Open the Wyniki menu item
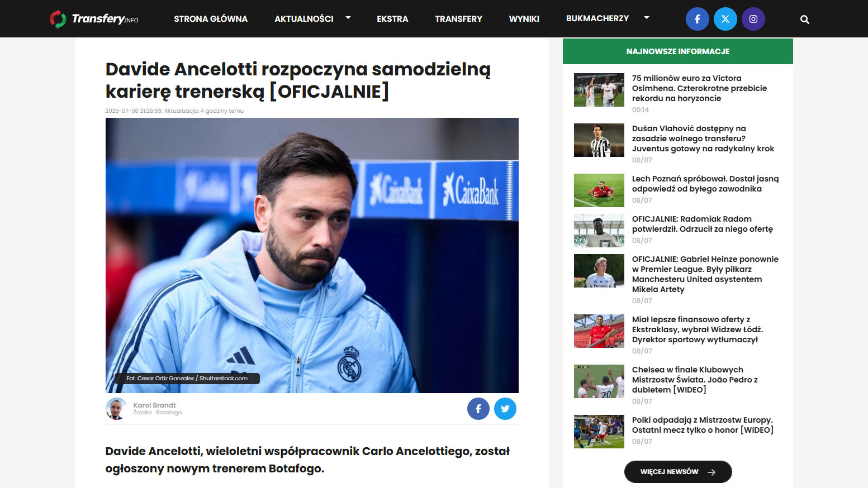This screenshot has width=868, height=488. click(524, 19)
